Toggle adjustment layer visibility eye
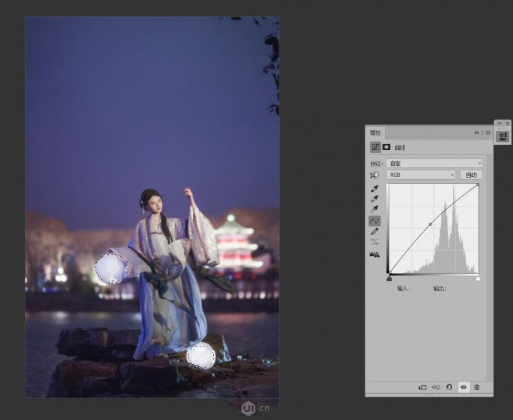 tap(463, 387)
